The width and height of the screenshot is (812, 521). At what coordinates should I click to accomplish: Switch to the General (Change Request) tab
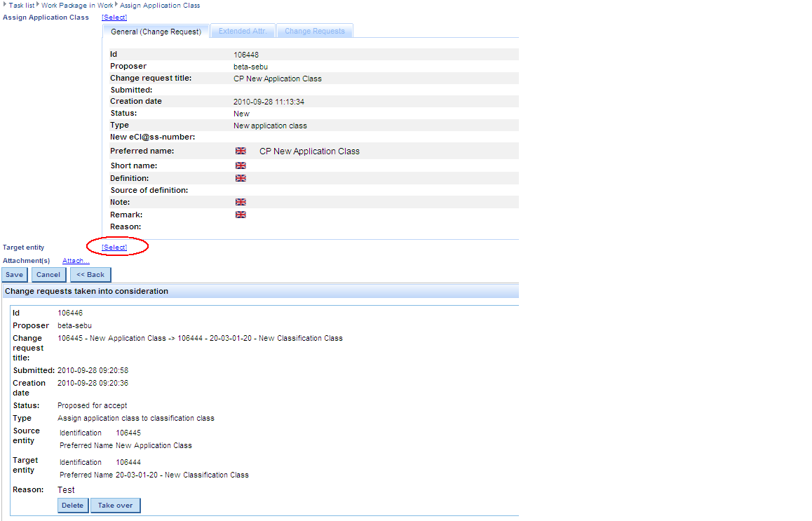pyautogui.click(x=156, y=32)
